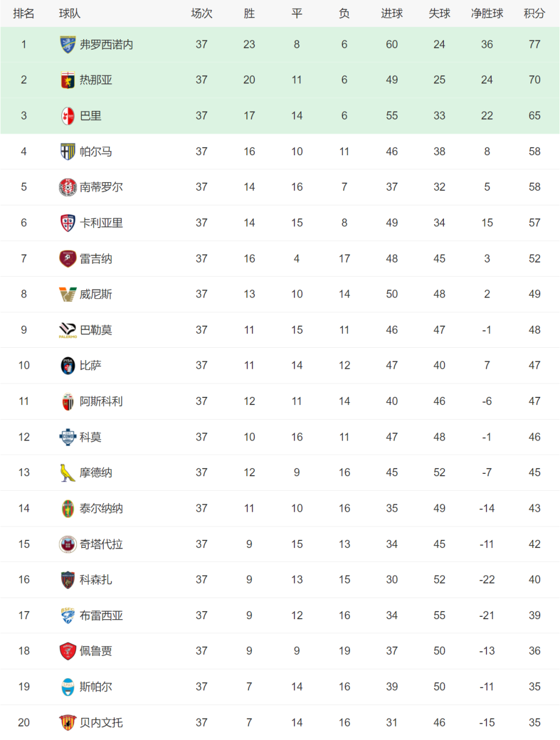Click the 斯帕尔 club badge
560x740 pixels.
pos(68,687)
